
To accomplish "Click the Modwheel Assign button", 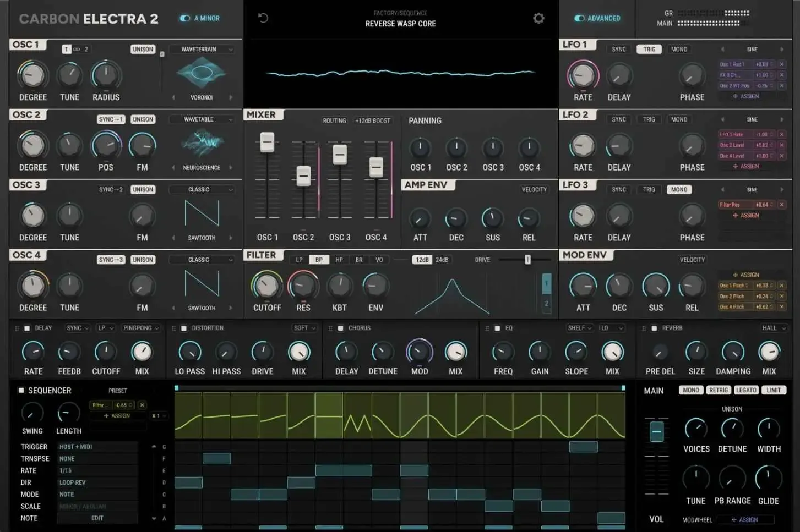I will (x=745, y=520).
